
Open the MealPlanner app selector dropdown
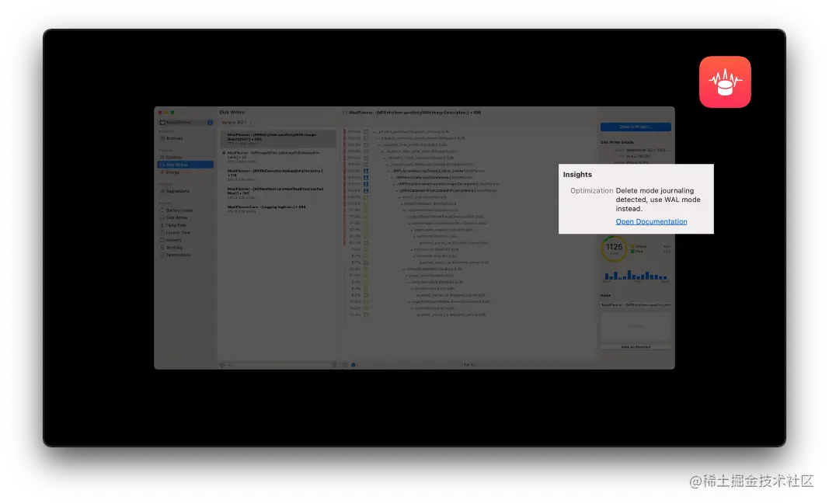tap(186, 123)
